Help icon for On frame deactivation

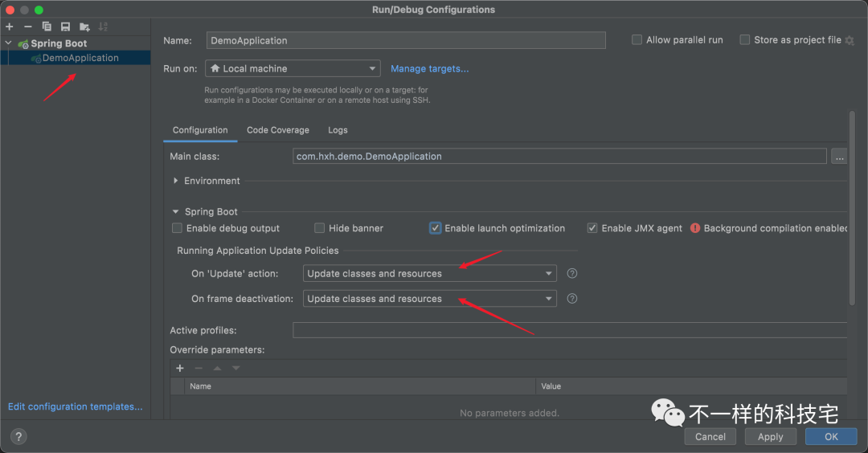[x=572, y=299]
